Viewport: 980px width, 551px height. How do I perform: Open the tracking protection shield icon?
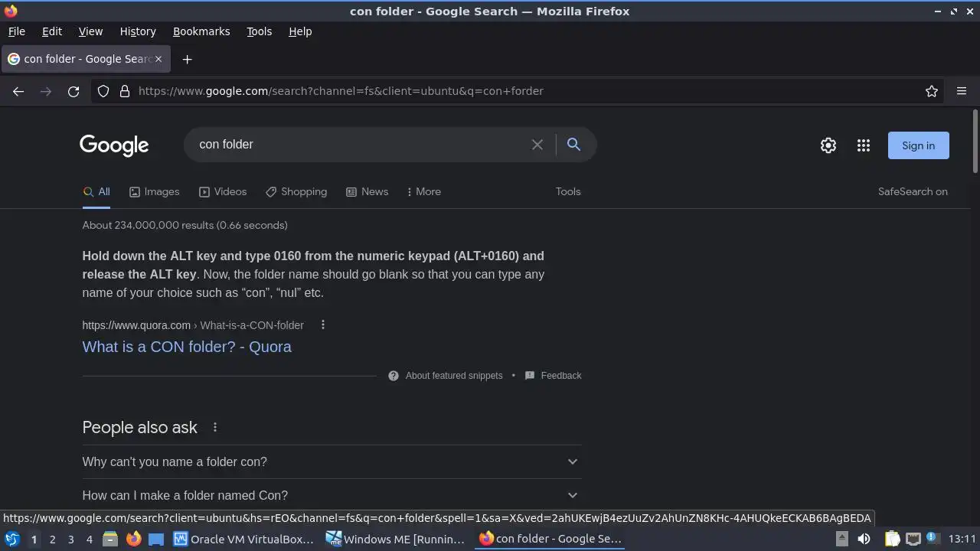tap(103, 91)
